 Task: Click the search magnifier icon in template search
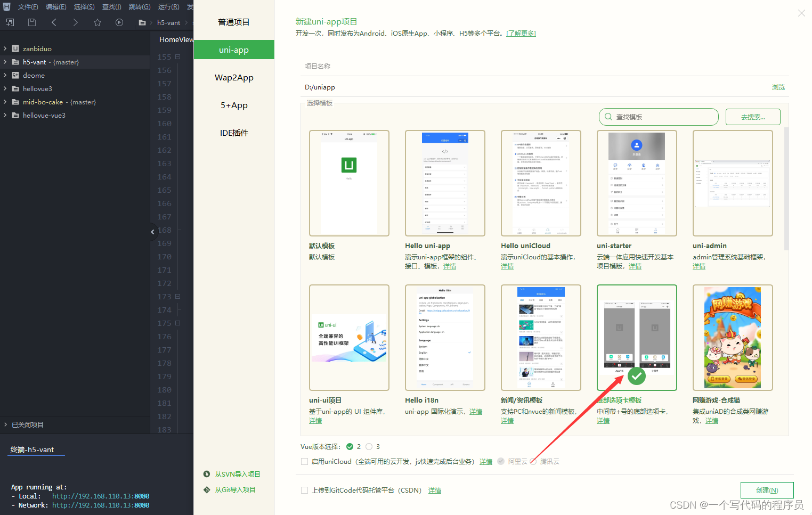(x=608, y=117)
